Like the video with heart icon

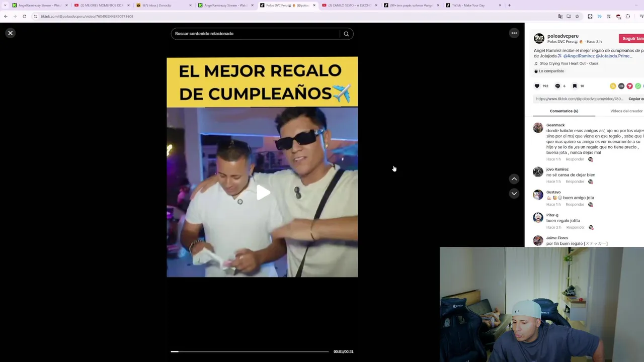(537, 86)
